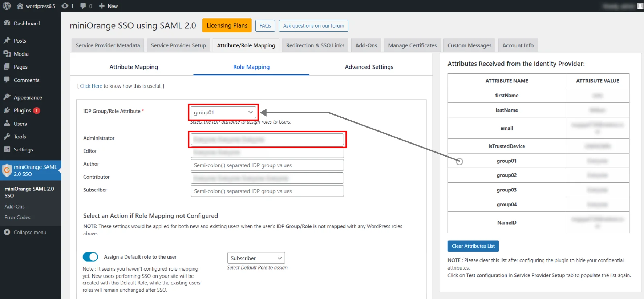Select the lastName attribute name cell
Screen dimensions: 644x299
coord(507,110)
